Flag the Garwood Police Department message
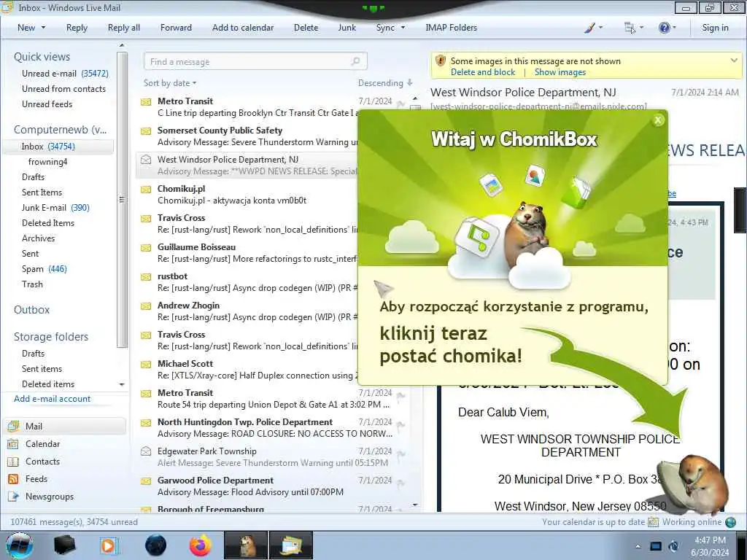The width and height of the screenshot is (747, 560). coord(401,483)
